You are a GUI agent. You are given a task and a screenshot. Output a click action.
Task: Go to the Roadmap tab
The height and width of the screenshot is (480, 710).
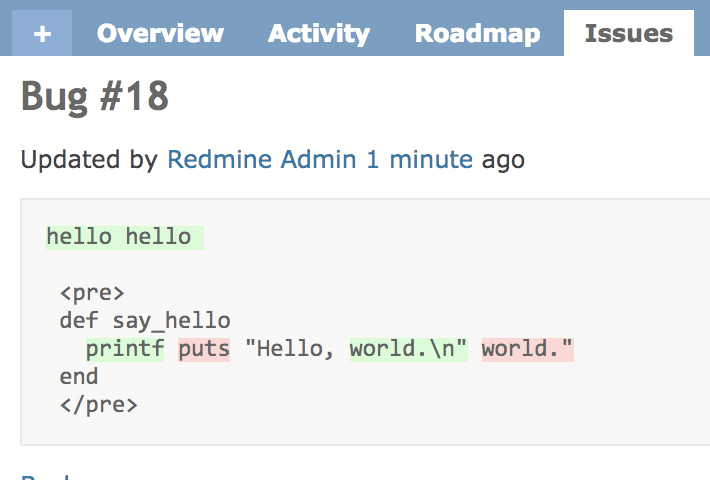click(478, 33)
